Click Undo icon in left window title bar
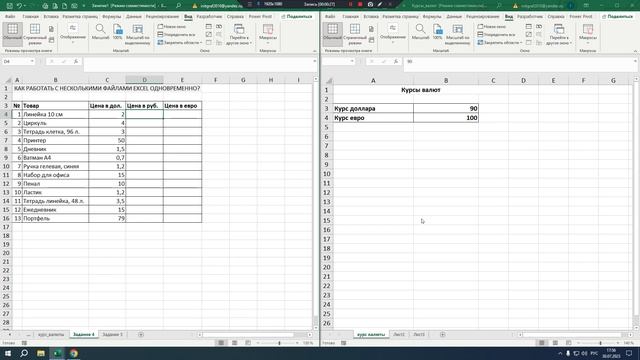The height and width of the screenshot is (360, 640). tap(19, 6)
